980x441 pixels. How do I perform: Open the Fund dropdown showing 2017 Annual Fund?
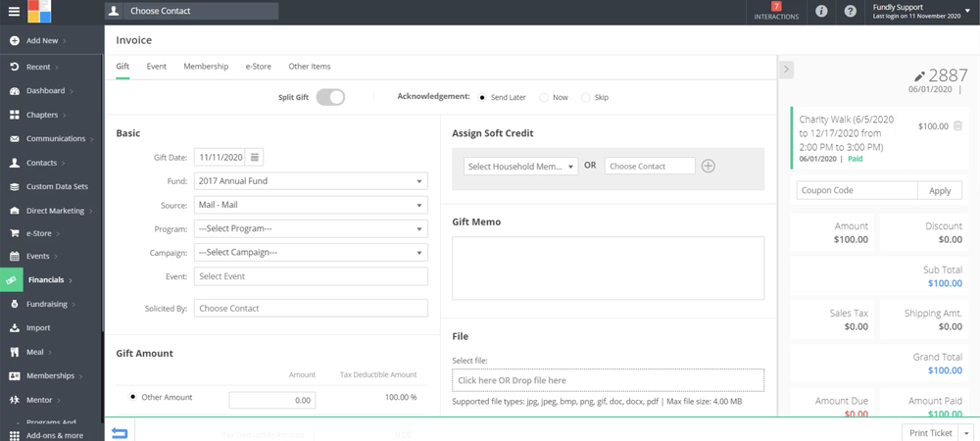[311, 181]
